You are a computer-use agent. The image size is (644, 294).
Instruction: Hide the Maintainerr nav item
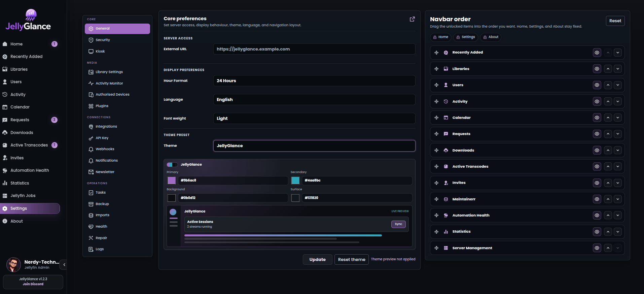point(597,199)
